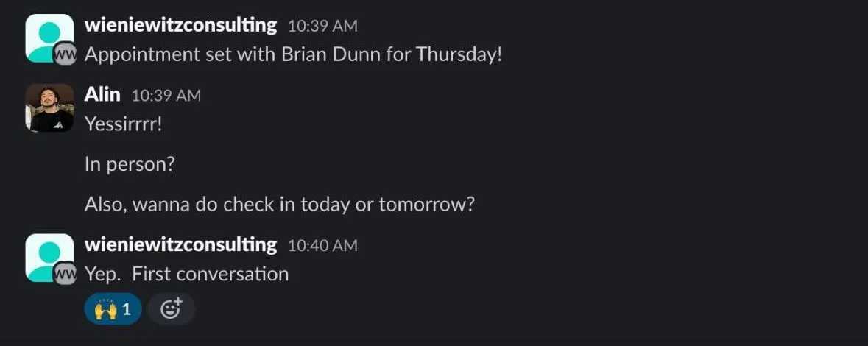
Task: Open the 10:40 AM message timestamp
Action: 322,245
